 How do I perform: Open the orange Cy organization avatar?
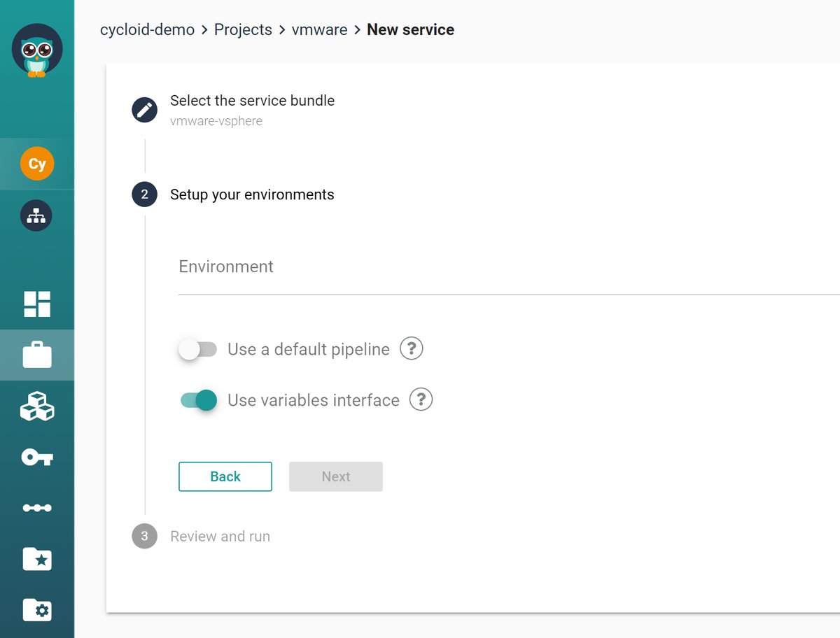tap(37, 163)
